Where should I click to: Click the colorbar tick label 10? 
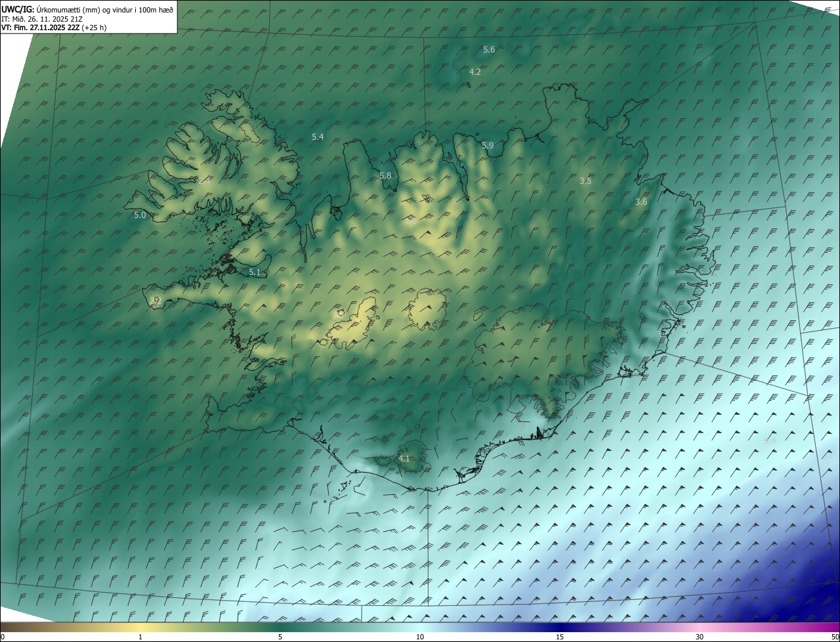420,637
